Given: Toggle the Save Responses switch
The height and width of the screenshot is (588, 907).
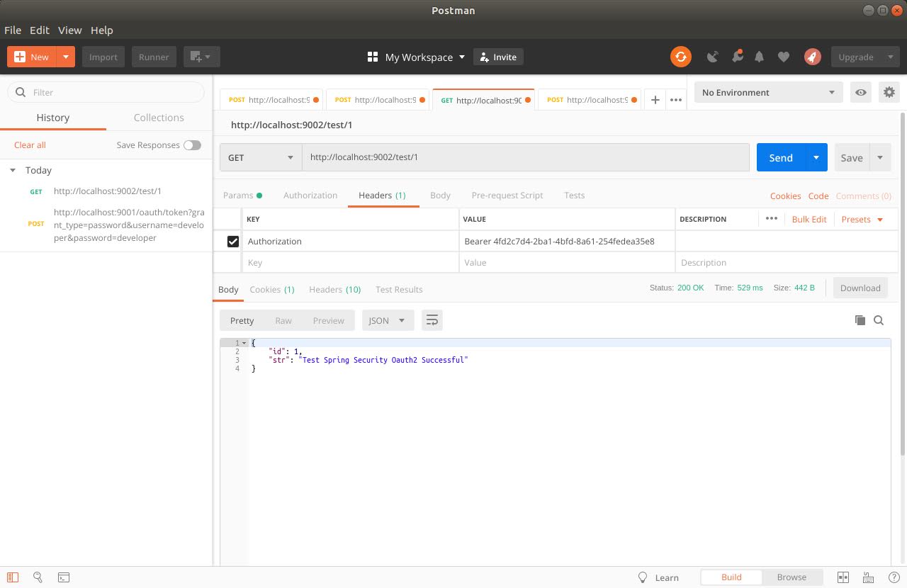Looking at the screenshot, I should 192,145.
